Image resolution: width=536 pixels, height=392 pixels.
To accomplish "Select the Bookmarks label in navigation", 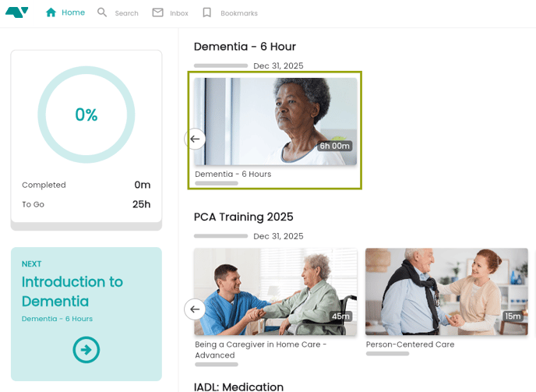I will (x=238, y=13).
